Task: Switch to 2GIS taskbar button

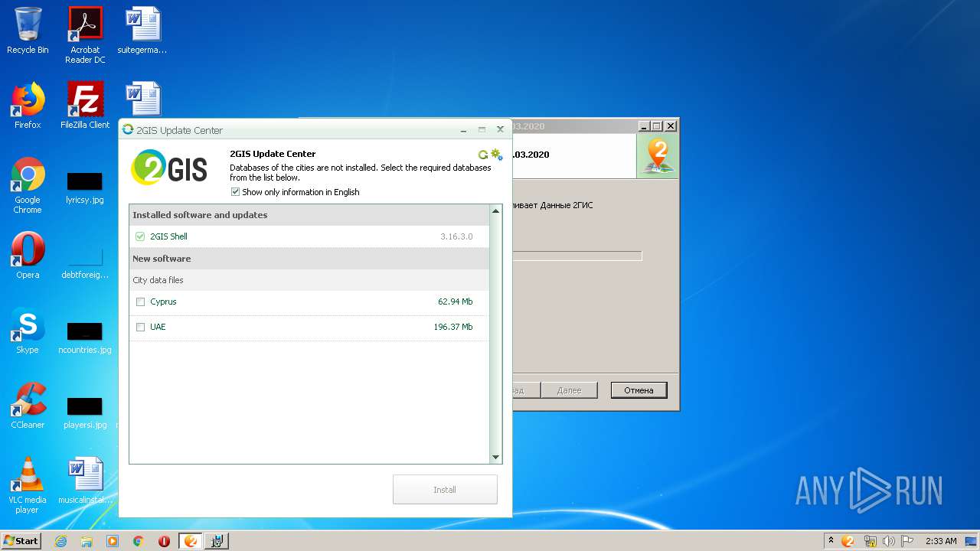Action: point(191,541)
